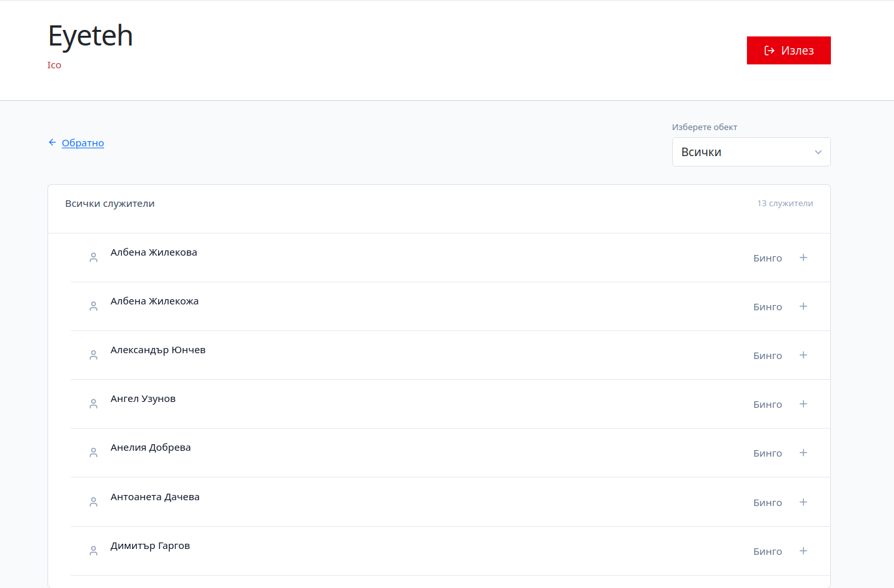Select employee Албена Жилекожа name

(154, 301)
